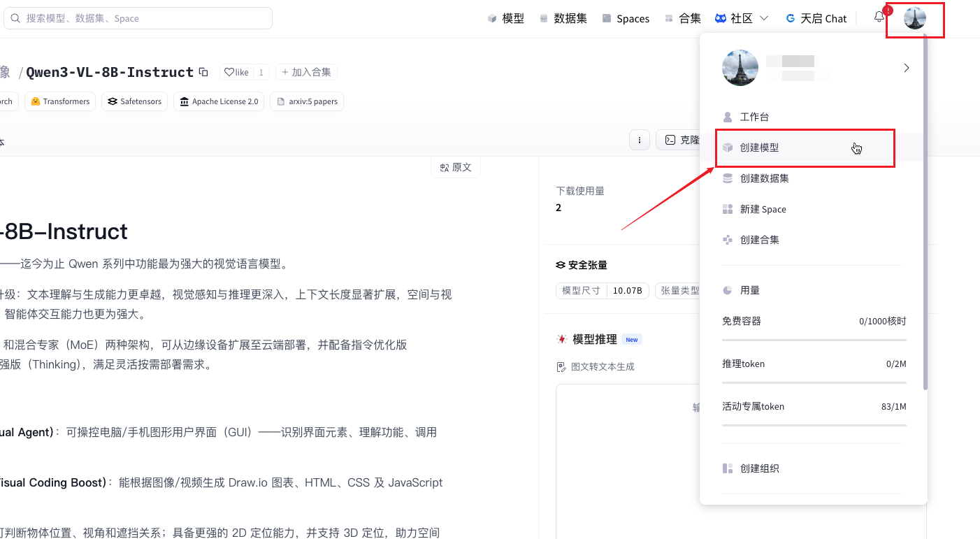The image size is (980, 539).
Task: Click the Transformers tag
Action: 59,101
